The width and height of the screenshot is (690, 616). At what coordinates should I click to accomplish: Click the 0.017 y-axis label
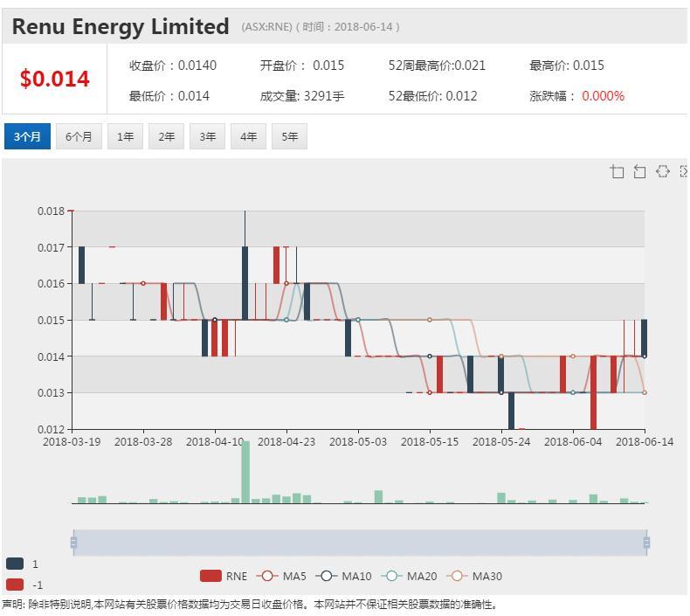pos(52,247)
